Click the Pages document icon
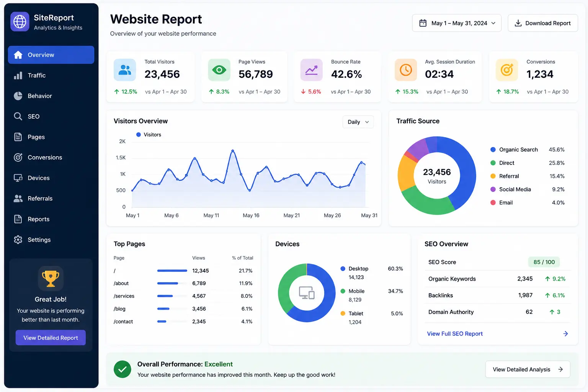The height and width of the screenshot is (392, 588). point(18,137)
